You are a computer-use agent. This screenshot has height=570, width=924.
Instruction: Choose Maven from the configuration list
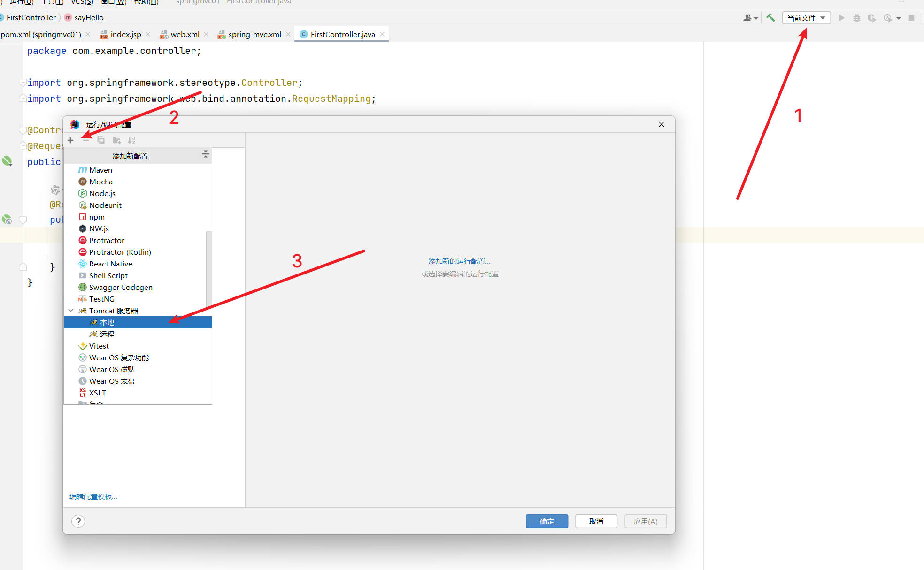click(x=100, y=170)
